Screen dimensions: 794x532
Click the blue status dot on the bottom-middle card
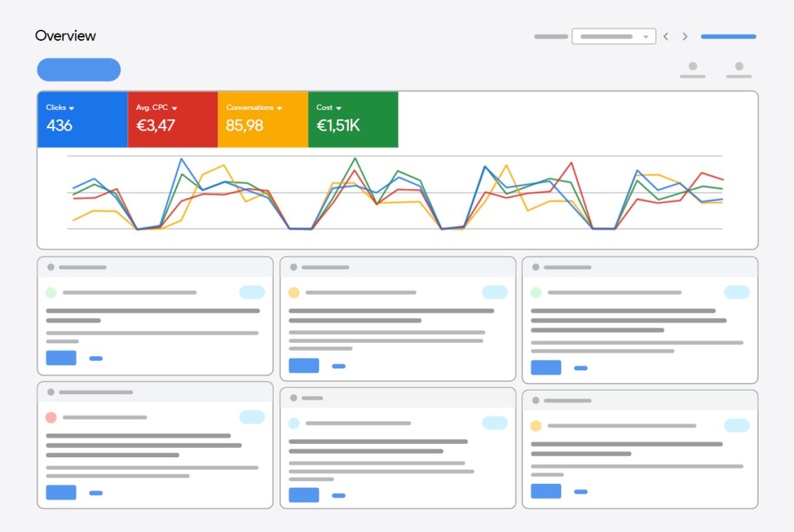pyautogui.click(x=295, y=423)
